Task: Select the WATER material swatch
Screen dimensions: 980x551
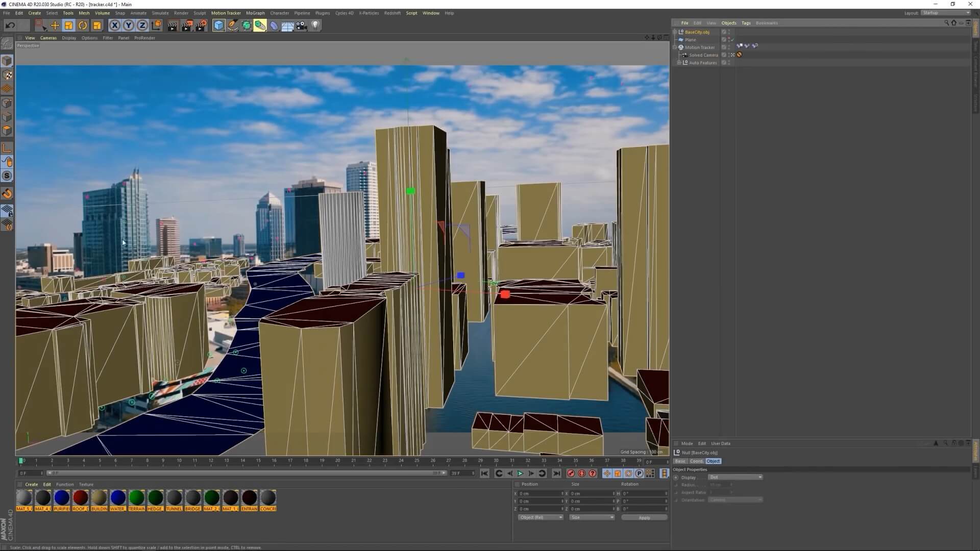Action: pyautogui.click(x=117, y=497)
